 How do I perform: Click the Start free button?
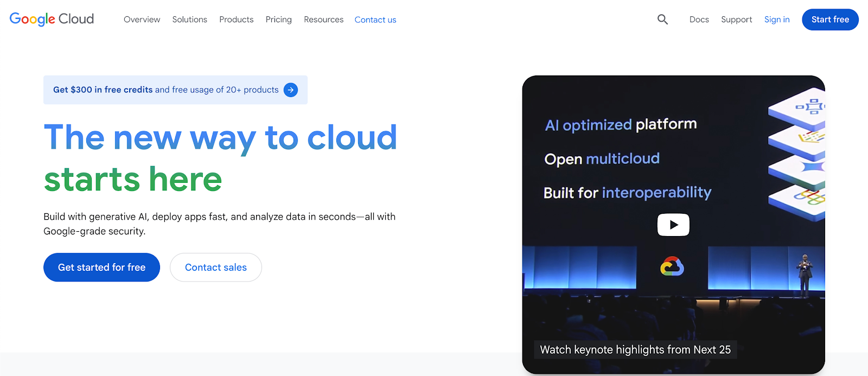point(830,20)
